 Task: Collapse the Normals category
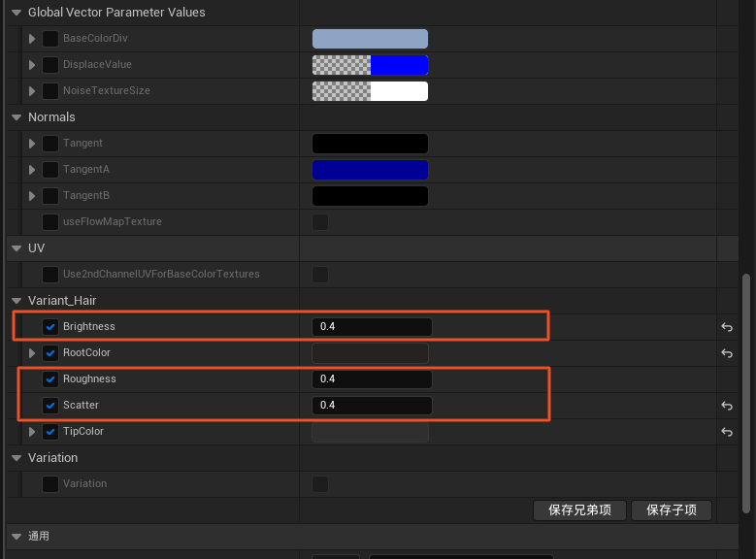pos(16,117)
